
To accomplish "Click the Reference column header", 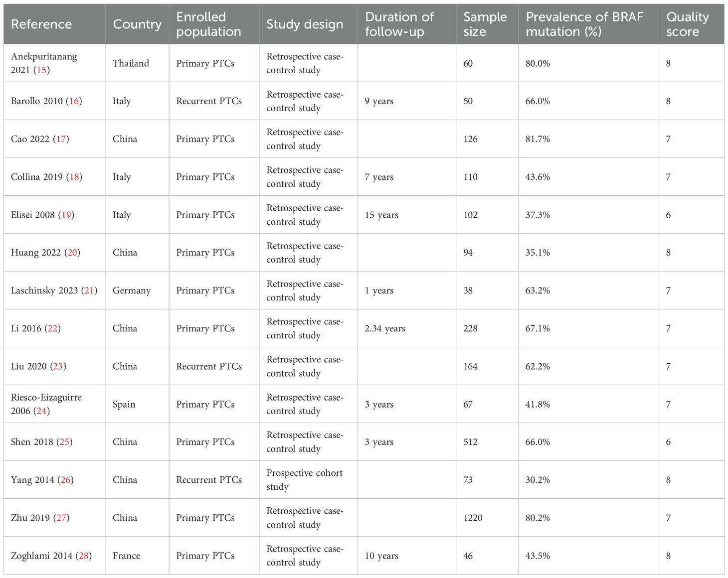I will point(41,24).
